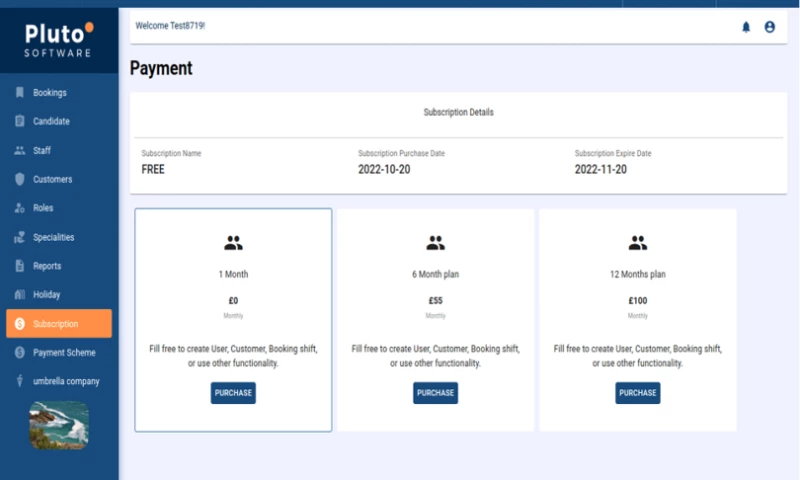The width and height of the screenshot is (800, 480).
Task: Open notifications bell icon
Action: 746,27
